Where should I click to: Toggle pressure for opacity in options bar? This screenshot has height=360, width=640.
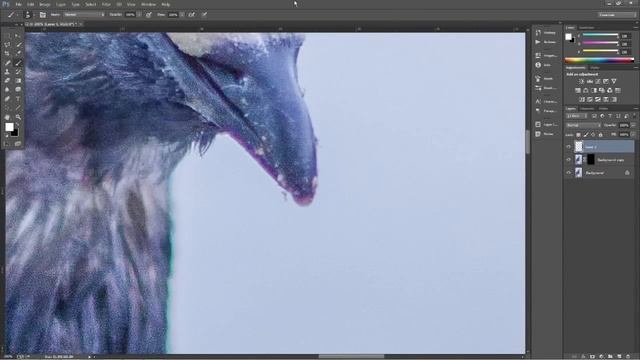coord(149,15)
